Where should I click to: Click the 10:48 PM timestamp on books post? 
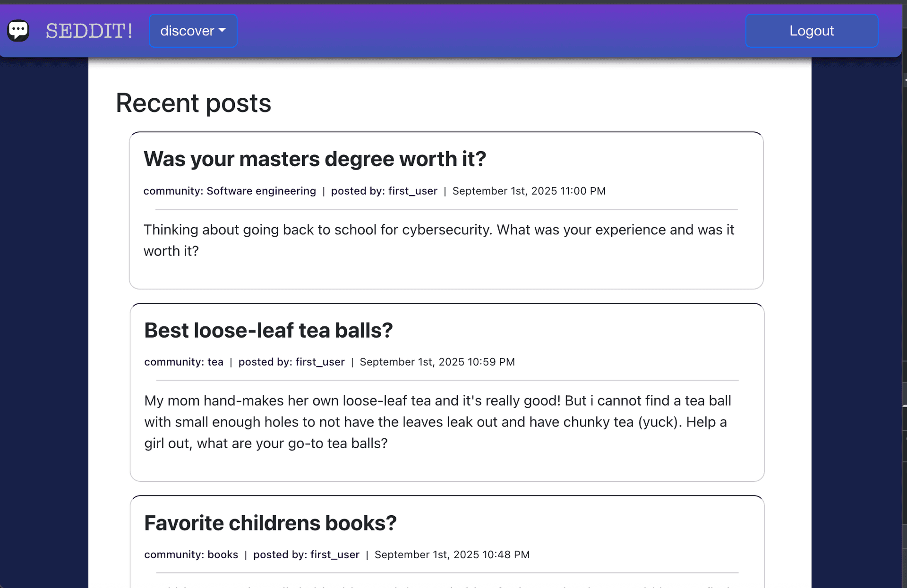pos(452,554)
